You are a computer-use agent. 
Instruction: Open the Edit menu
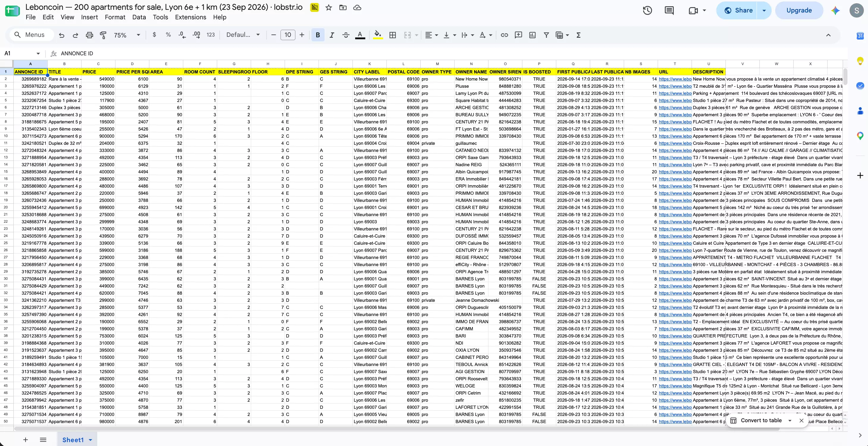pyautogui.click(x=48, y=17)
